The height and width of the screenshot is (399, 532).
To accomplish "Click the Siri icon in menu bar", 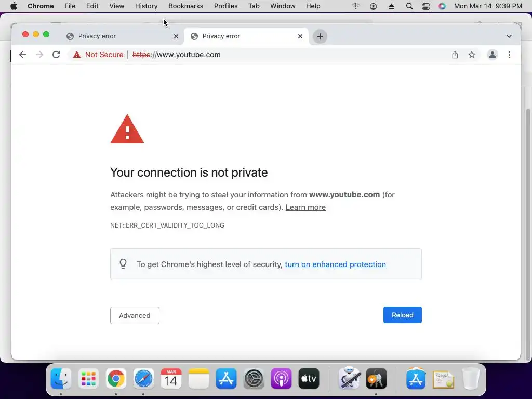I will [x=442, y=6].
